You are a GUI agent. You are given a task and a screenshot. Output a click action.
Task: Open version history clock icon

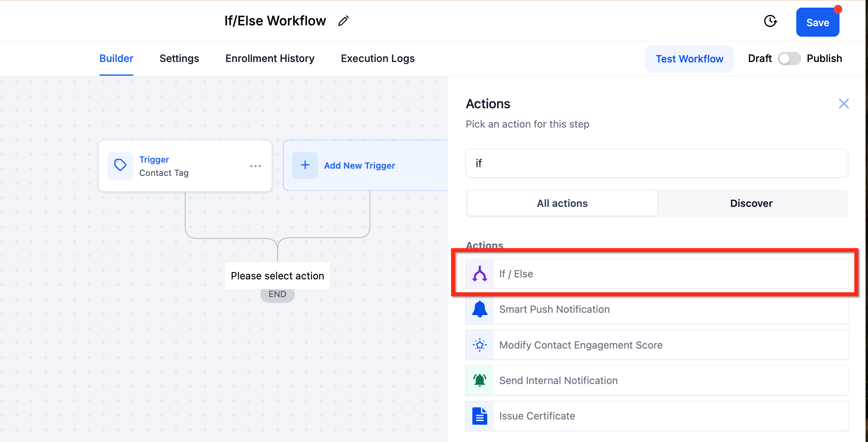(x=770, y=21)
